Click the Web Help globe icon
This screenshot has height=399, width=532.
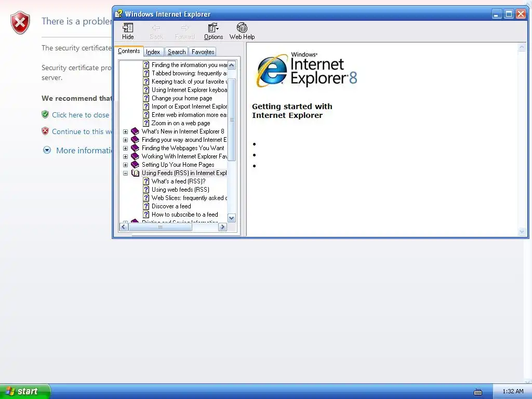point(242,28)
